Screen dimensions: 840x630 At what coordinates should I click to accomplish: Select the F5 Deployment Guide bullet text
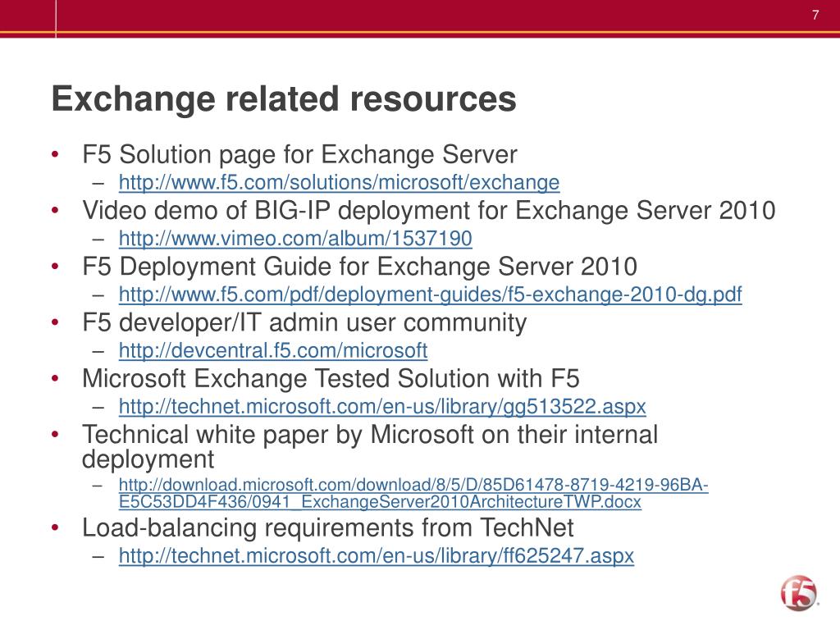(359, 267)
